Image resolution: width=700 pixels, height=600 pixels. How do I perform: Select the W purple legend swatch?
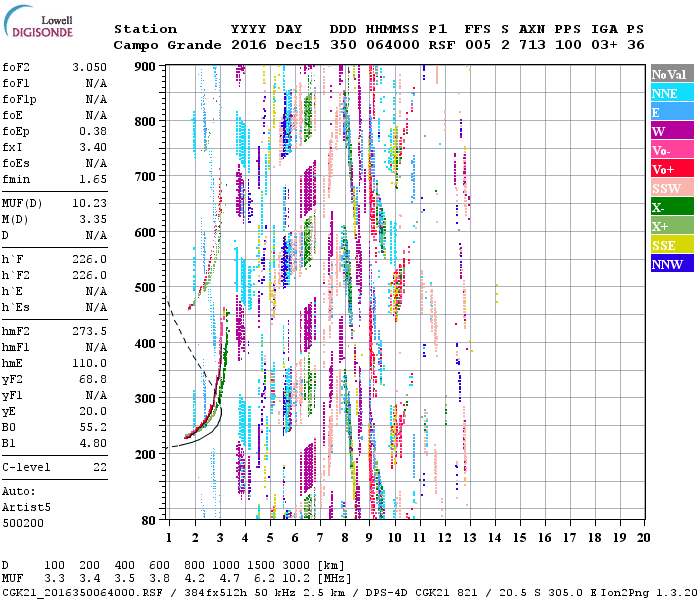point(672,131)
